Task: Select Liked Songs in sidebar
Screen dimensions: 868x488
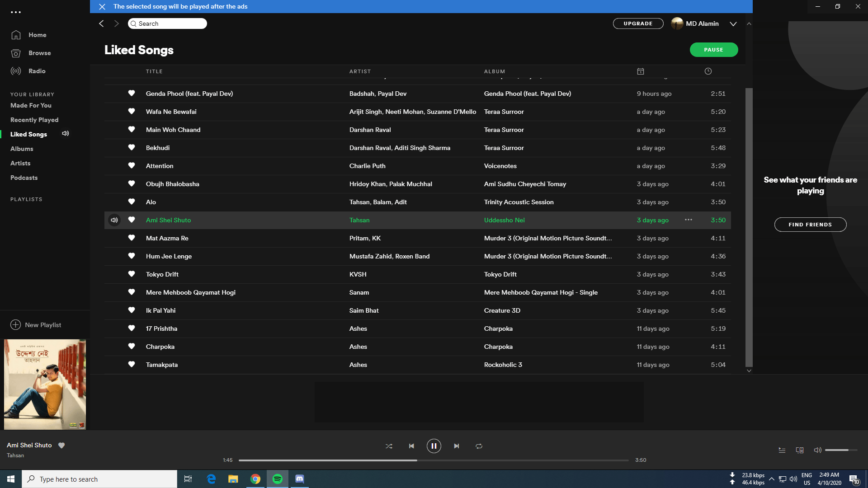Action: [28, 134]
